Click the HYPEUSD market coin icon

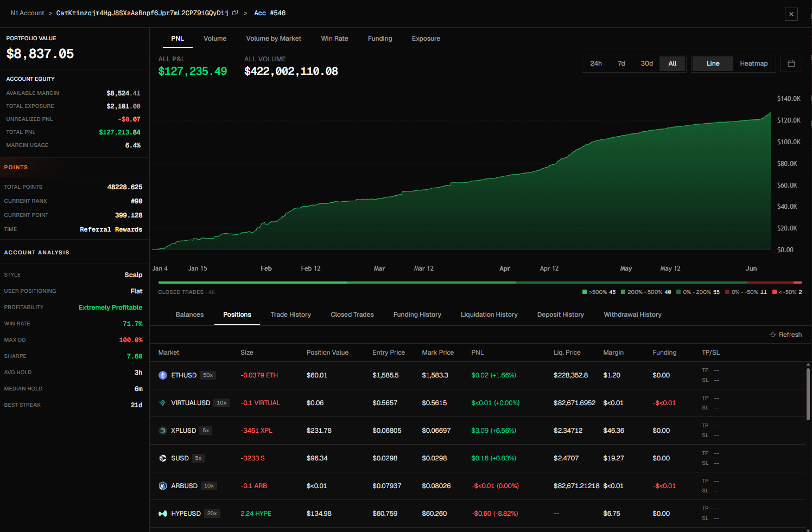[x=163, y=514]
